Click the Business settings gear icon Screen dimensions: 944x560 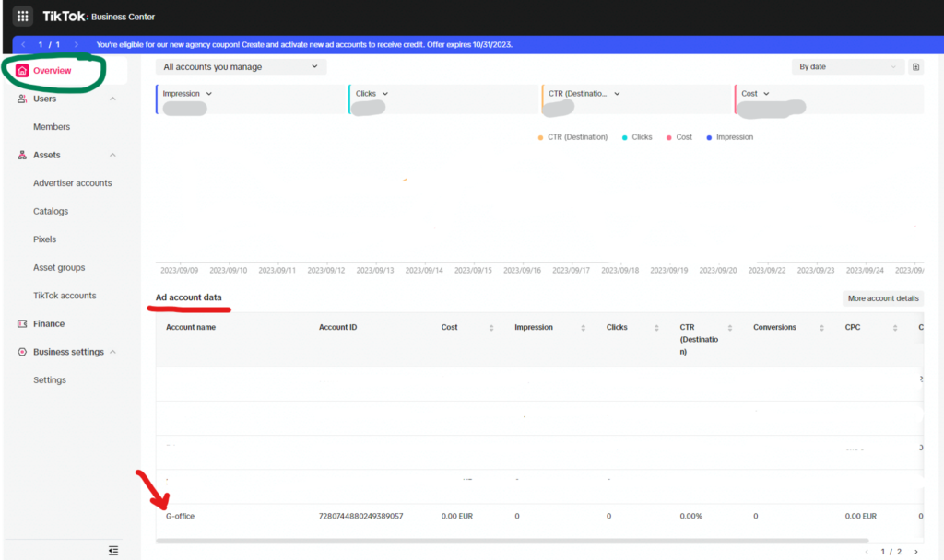[x=22, y=352]
